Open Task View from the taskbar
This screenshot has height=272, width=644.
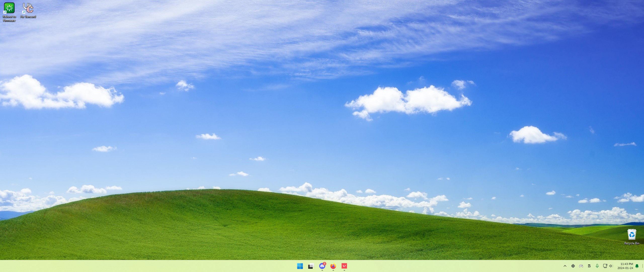point(311,266)
